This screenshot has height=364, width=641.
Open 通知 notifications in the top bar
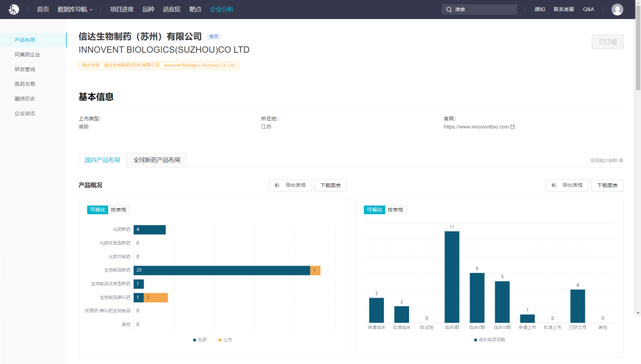click(x=540, y=9)
